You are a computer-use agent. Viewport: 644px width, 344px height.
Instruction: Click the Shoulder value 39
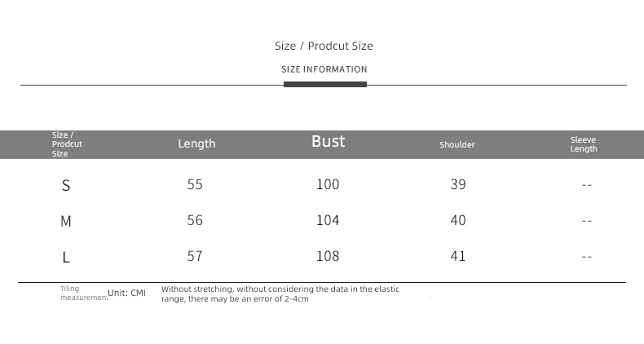point(458,184)
